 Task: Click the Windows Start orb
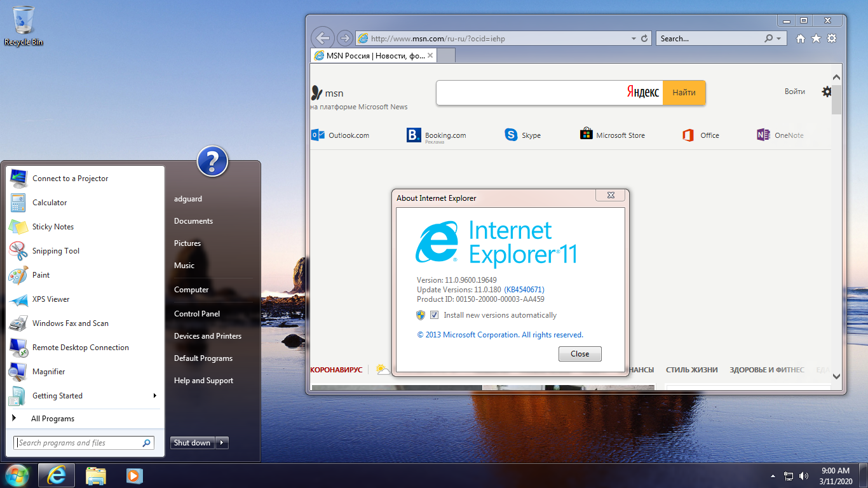pyautogui.click(x=17, y=475)
